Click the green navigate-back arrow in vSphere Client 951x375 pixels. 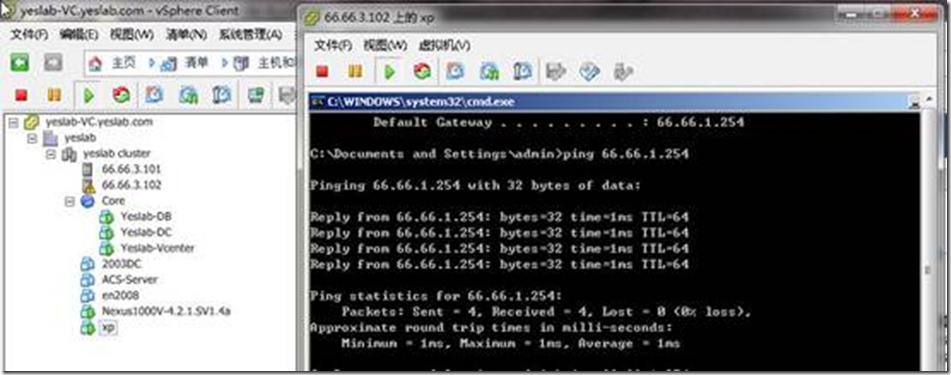point(19,62)
